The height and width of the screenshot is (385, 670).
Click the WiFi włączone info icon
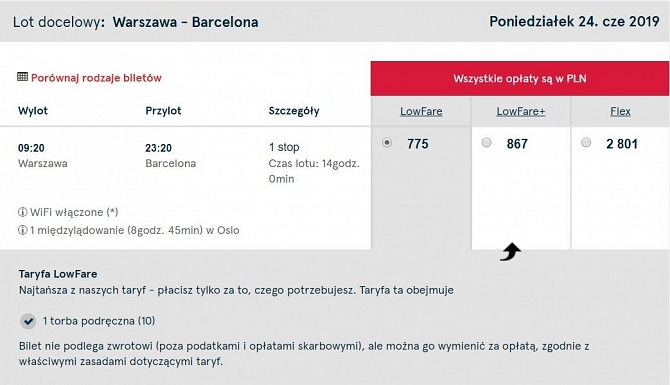tap(22, 212)
